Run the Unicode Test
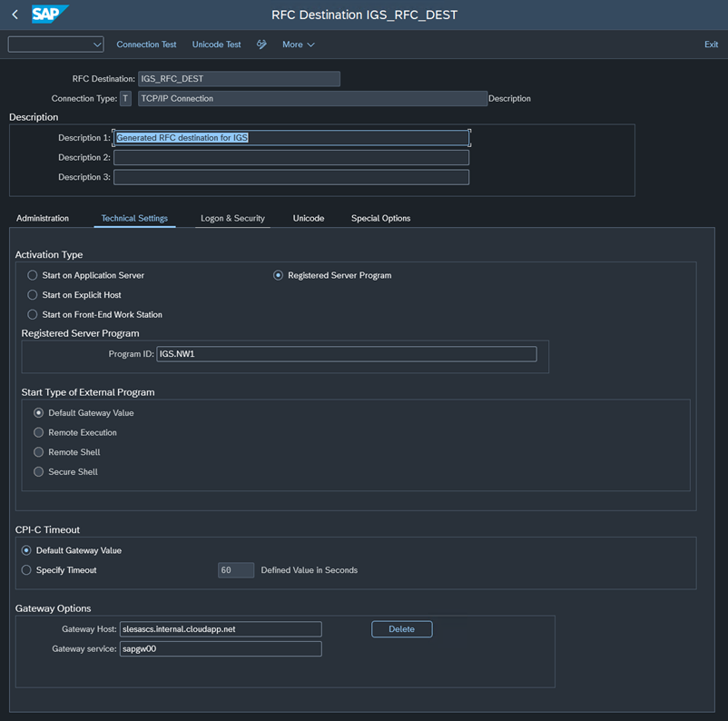728x721 pixels. (216, 44)
